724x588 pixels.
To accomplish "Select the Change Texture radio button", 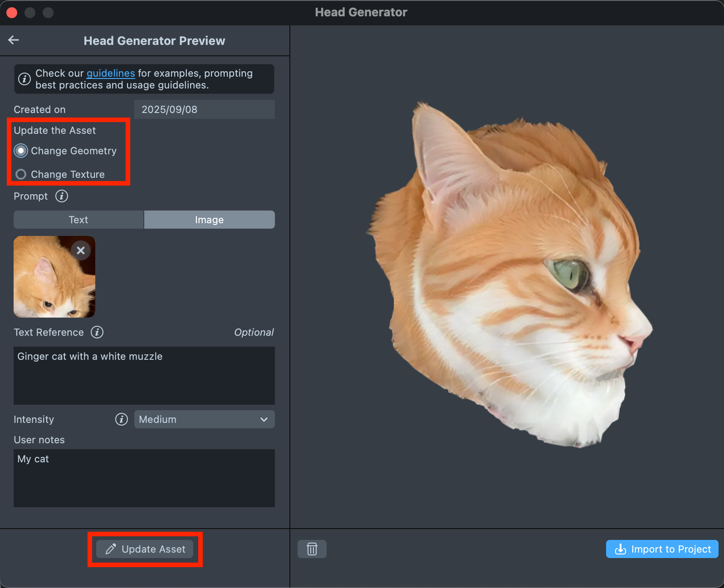I will click(x=21, y=174).
